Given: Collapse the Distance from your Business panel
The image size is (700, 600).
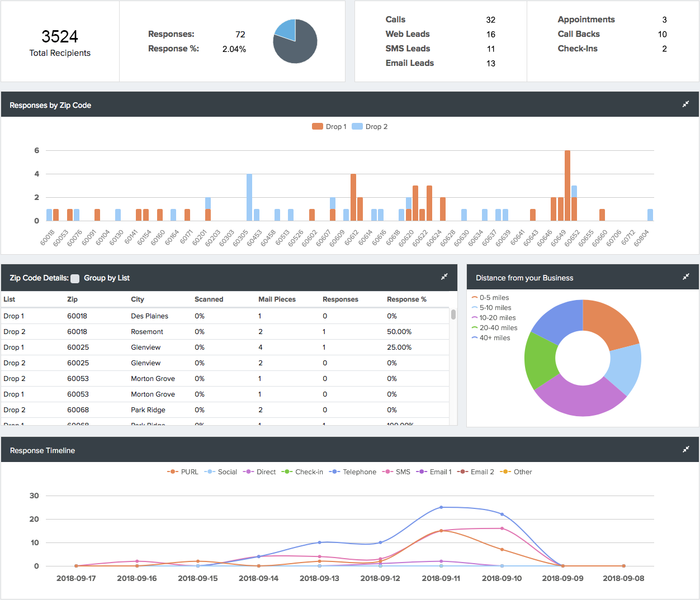Looking at the screenshot, I should 686,277.
